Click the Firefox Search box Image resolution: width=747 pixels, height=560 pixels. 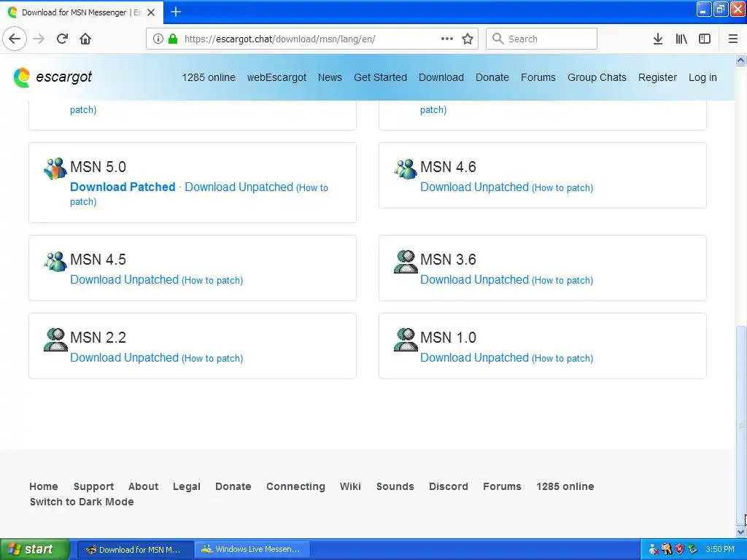coord(541,39)
